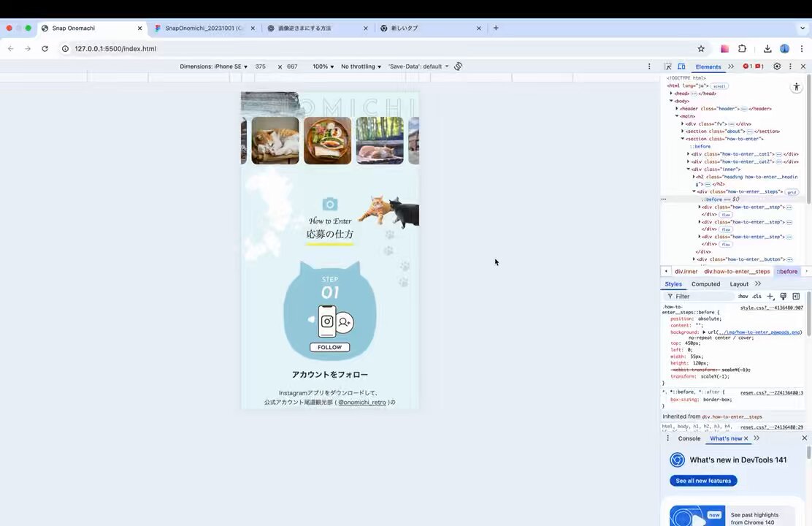
Task: Open the 'Save-Data': default dropdown
Action: pos(418,66)
